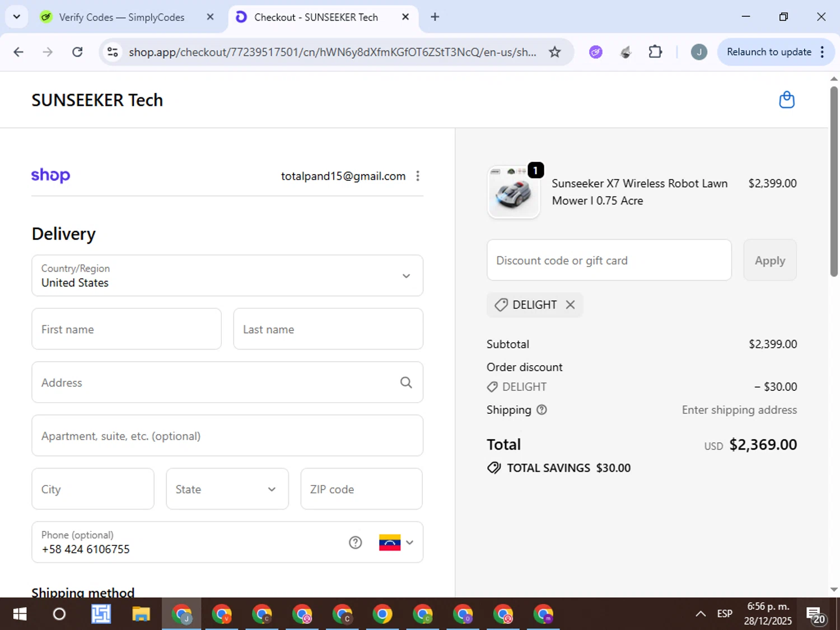The width and height of the screenshot is (840, 630).
Task: Reload the checkout page
Action: coord(77,52)
